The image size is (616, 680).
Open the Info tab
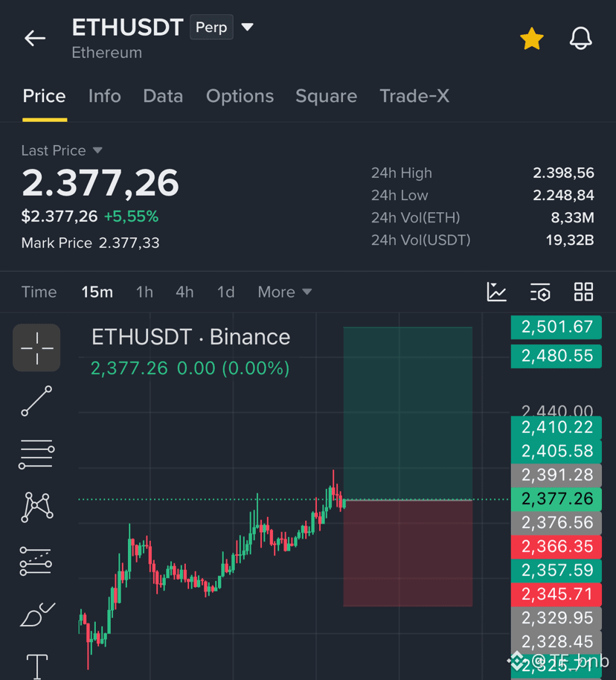pyautogui.click(x=105, y=96)
